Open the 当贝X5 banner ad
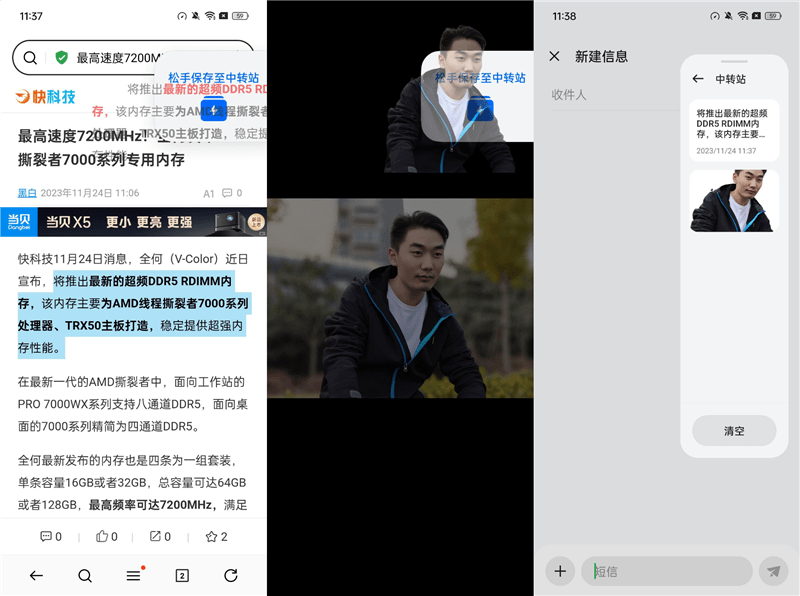This screenshot has width=800, height=596. pos(133,222)
